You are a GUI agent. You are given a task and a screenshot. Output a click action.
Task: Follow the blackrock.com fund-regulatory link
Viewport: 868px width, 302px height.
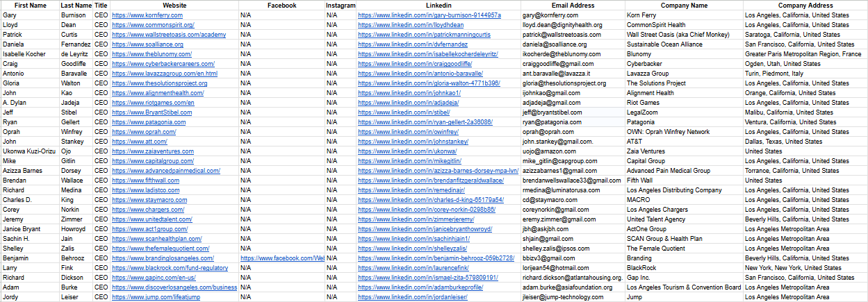tap(170, 267)
